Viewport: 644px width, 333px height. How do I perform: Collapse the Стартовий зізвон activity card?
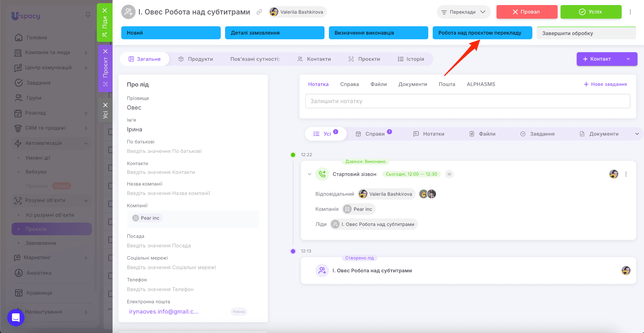coord(309,174)
